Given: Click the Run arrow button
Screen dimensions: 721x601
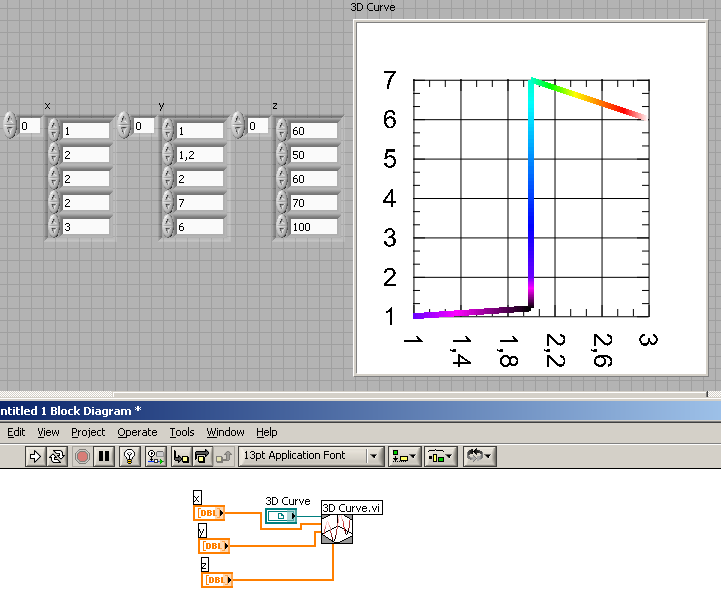Looking at the screenshot, I should coord(34,456).
